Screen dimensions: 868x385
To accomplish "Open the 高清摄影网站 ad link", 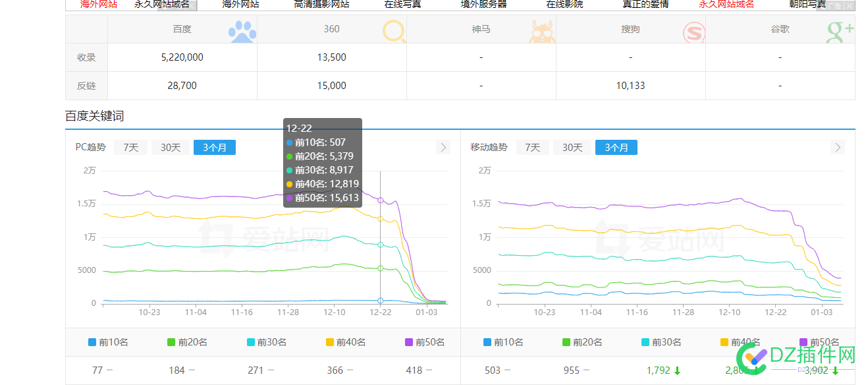I will 321,4.
